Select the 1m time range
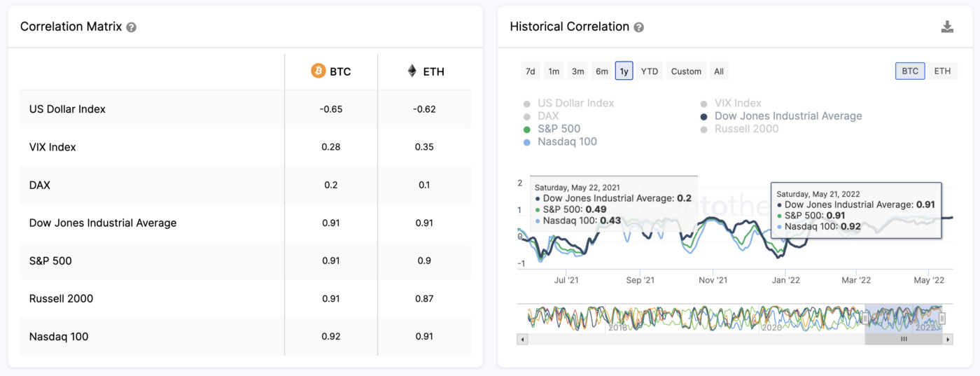Viewport: 980px width, 376px height. [554, 71]
